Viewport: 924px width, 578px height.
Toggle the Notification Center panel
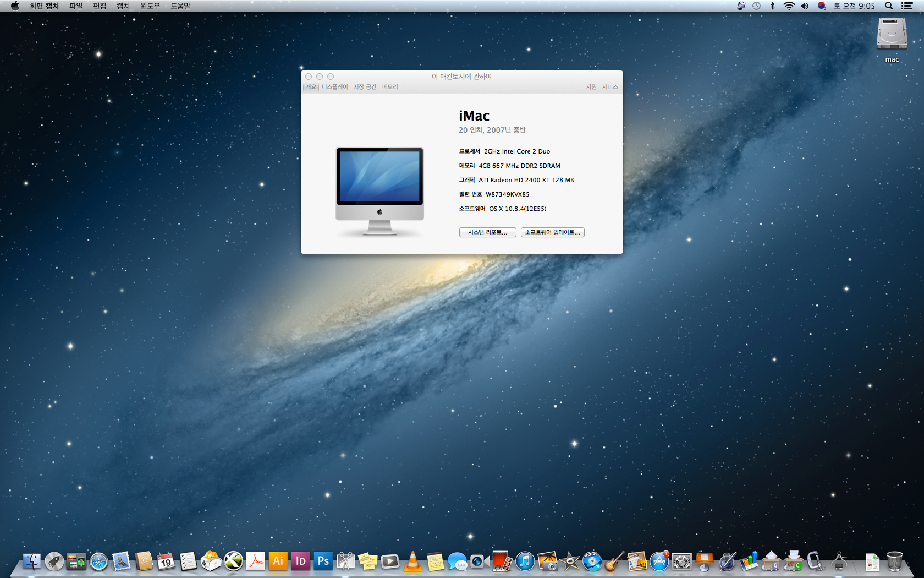(907, 6)
